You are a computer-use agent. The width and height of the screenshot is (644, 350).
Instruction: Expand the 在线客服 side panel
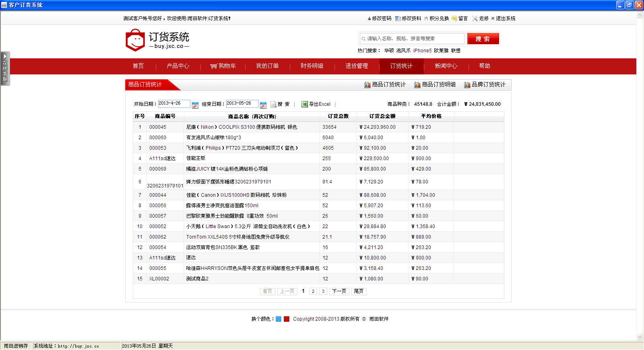click(x=5, y=68)
